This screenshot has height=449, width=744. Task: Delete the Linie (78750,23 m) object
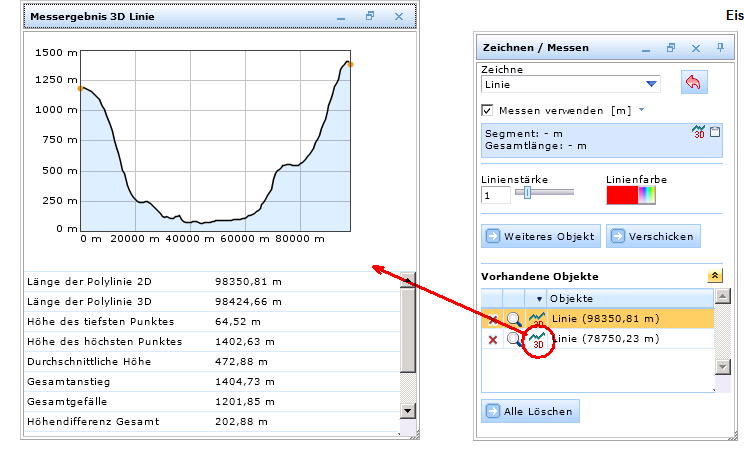click(492, 339)
